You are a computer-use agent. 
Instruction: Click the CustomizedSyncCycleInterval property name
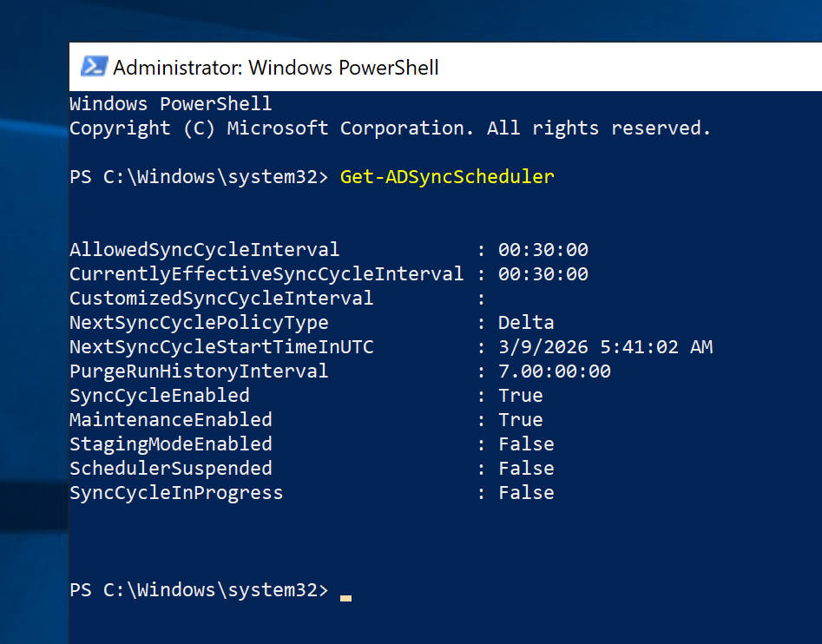tap(221, 299)
